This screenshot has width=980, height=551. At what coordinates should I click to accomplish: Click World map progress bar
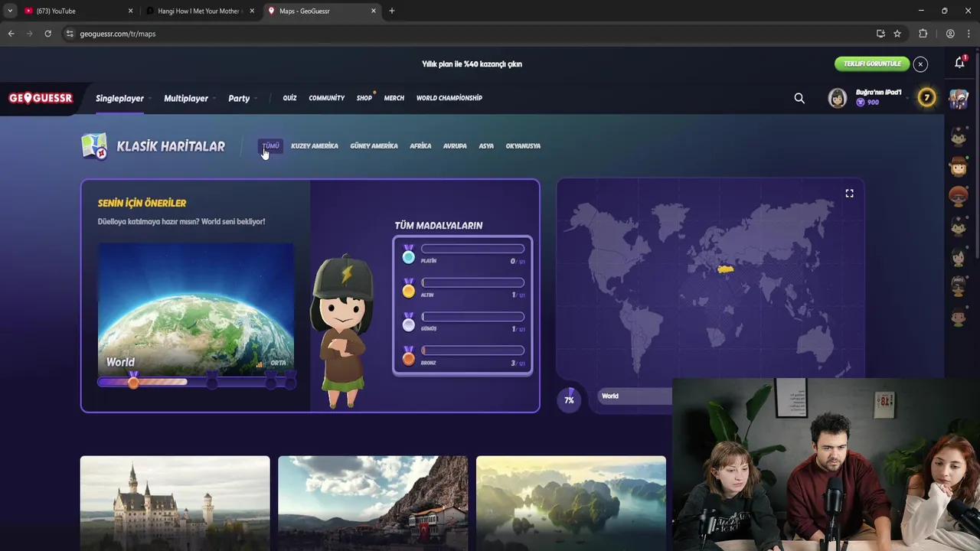(196, 381)
